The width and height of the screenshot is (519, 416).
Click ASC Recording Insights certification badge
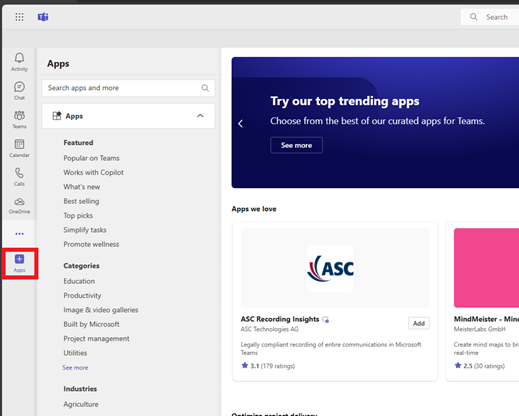[326, 320]
